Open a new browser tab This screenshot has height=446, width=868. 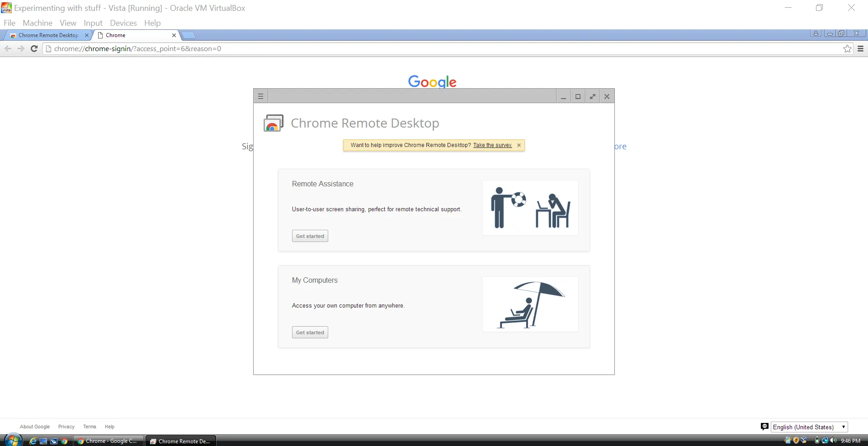[189, 35]
